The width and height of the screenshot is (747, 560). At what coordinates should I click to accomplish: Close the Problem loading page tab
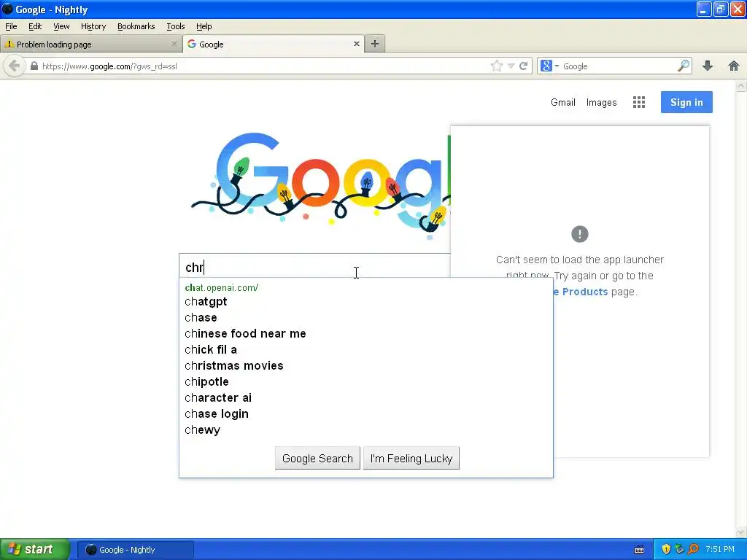[x=174, y=44]
